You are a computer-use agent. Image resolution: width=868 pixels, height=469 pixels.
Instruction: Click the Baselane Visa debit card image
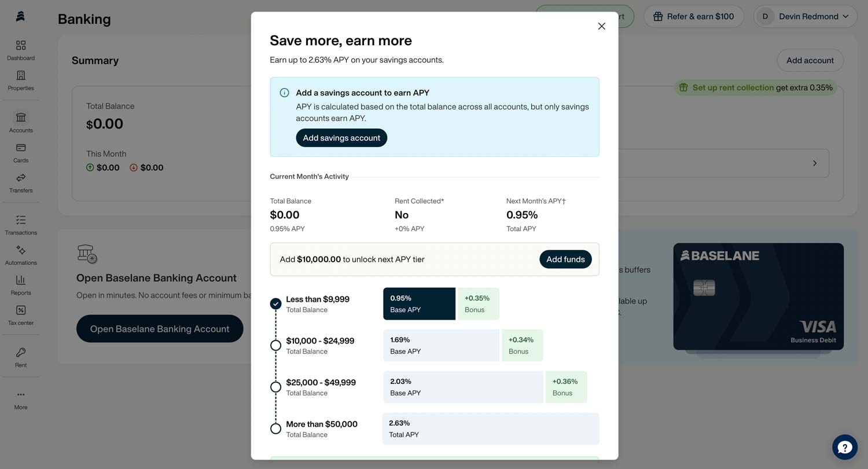pyautogui.click(x=758, y=296)
